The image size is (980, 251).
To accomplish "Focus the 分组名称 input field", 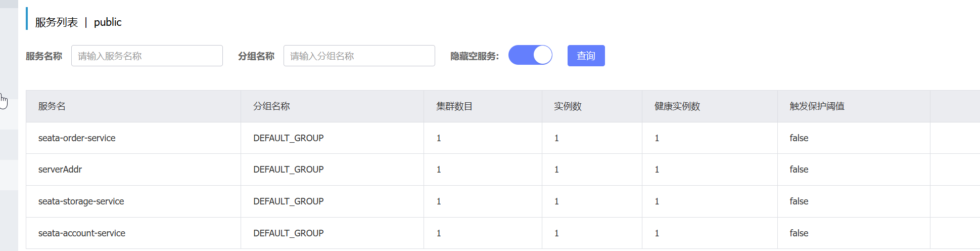I will [x=359, y=56].
